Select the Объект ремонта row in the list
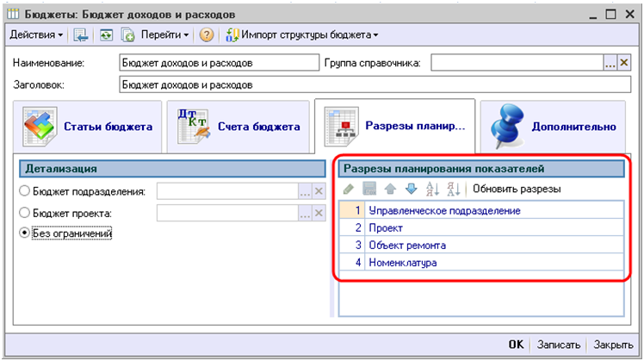The image size is (644, 361). tap(406, 245)
